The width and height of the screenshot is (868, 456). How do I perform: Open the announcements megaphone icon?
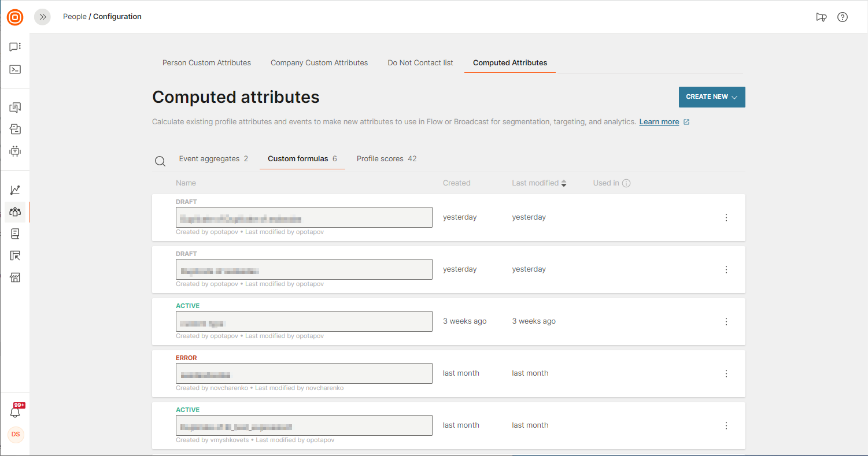pyautogui.click(x=821, y=17)
